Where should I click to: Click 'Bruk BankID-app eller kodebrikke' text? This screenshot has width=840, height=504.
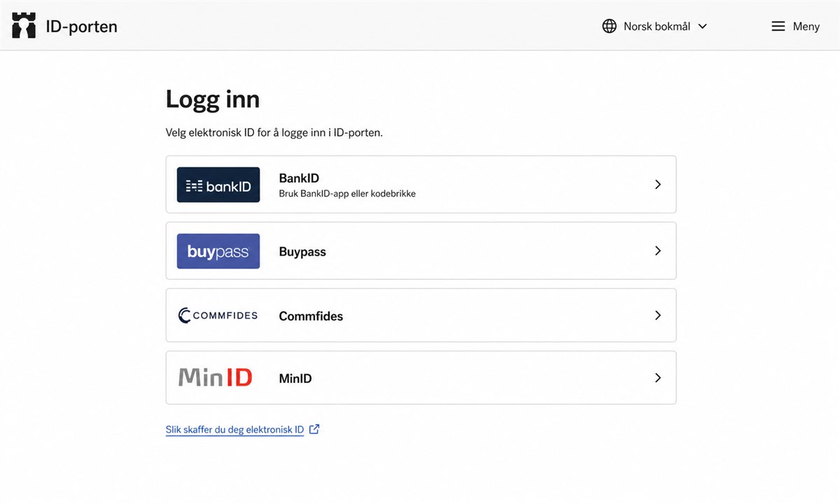[347, 193]
